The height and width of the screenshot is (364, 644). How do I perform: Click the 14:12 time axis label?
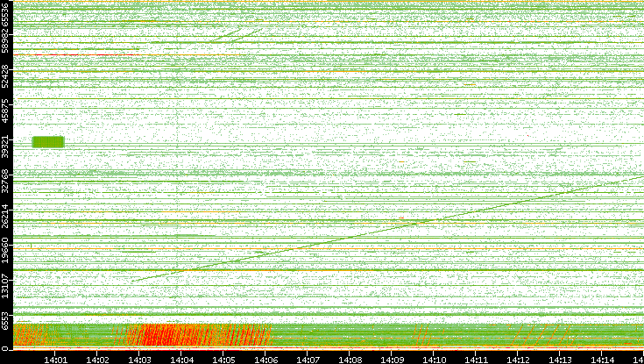[x=518, y=360]
